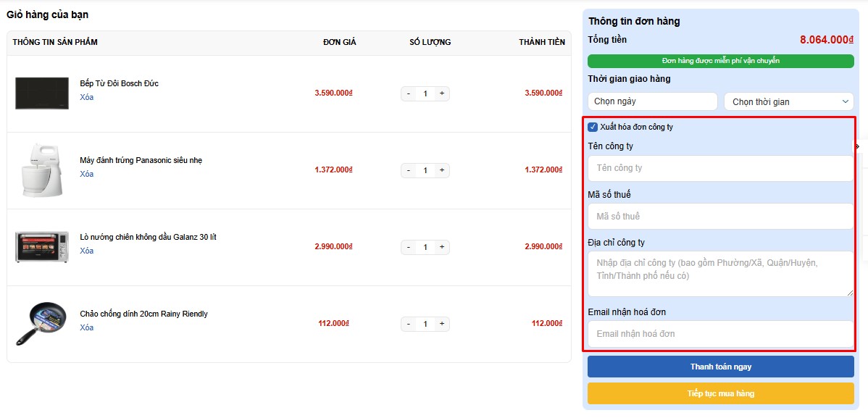Click the Mã số thuế input
868x418 pixels.
pos(720,217)
